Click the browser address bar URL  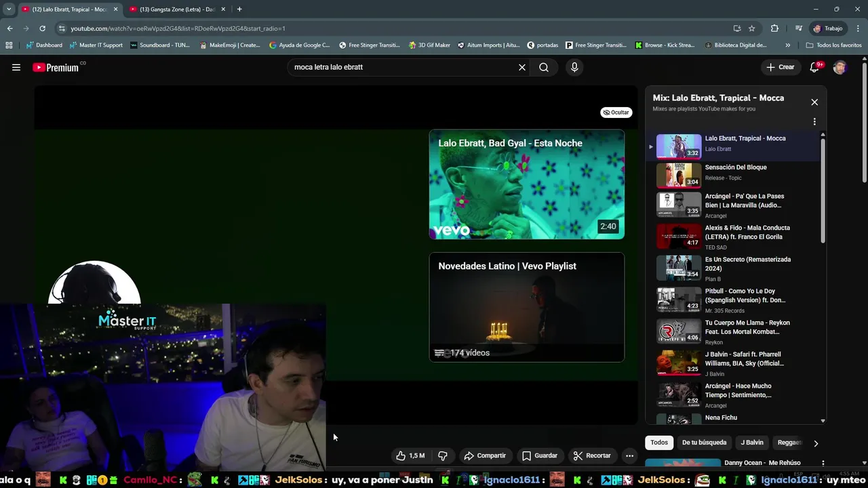178,28
